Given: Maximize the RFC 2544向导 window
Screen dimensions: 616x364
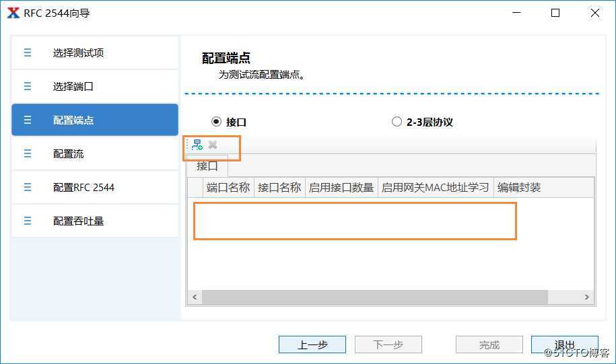Looking at the screenshot, I should coord(555,13).
